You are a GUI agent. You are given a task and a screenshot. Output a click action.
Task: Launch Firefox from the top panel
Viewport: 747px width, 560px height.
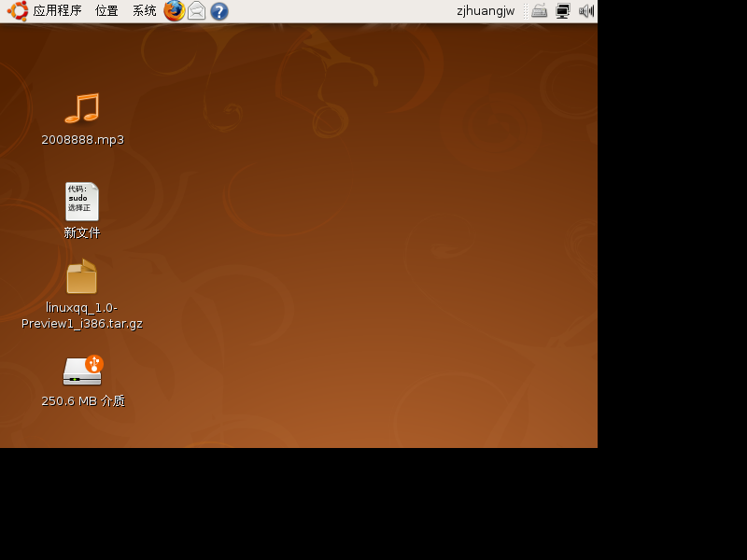pos(175,10)
